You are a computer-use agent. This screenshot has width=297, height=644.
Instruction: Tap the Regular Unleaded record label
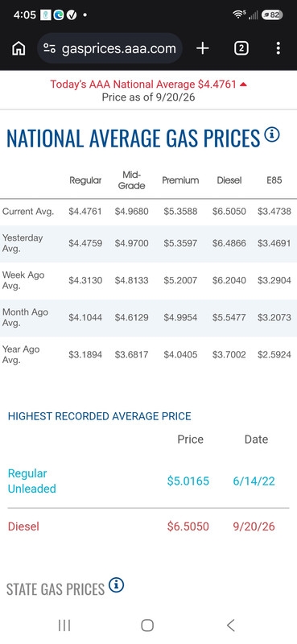point(32,481)
